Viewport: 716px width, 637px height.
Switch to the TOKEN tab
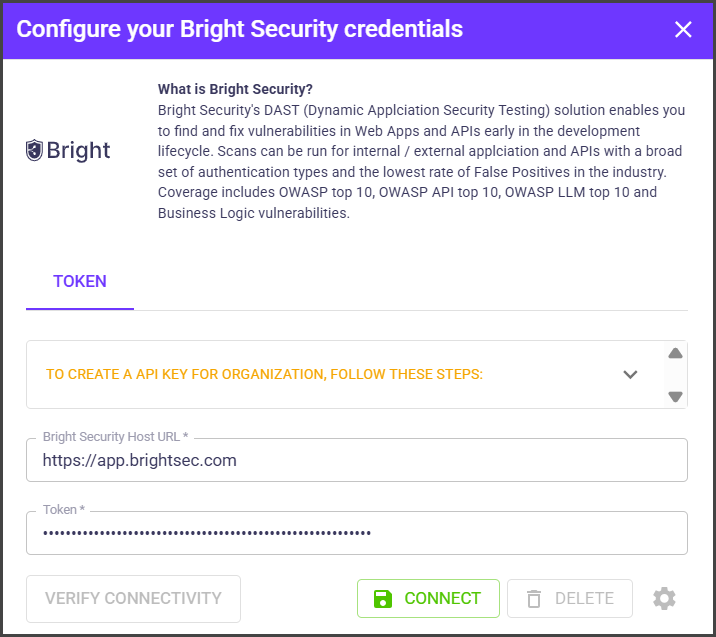coord(80,282)
